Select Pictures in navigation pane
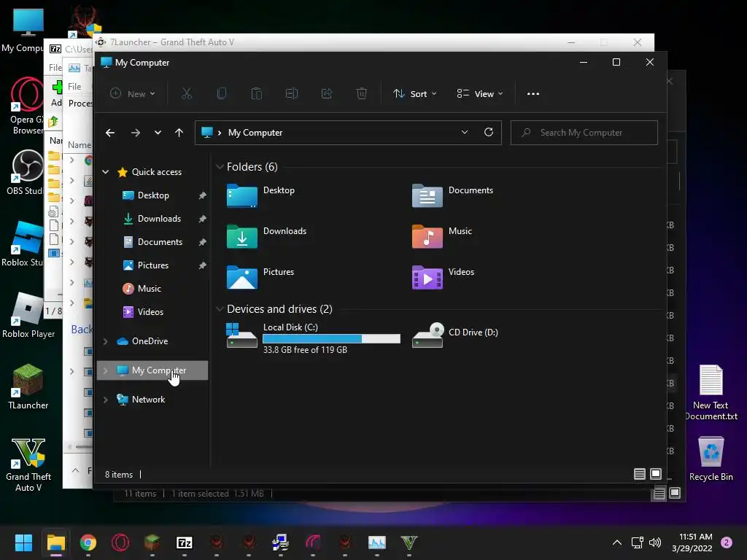The image size is (747, 560). click(x=152, y=265)
